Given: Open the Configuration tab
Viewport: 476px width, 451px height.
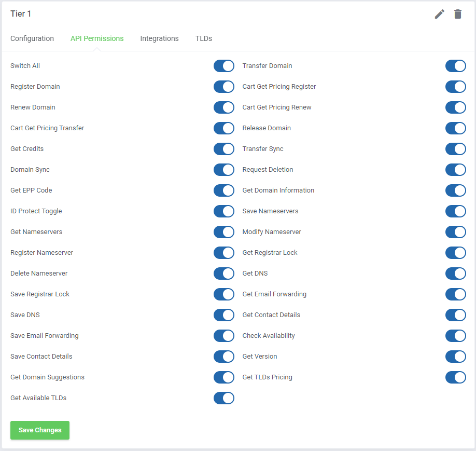Looking at the screenshot, I should 32,38.
